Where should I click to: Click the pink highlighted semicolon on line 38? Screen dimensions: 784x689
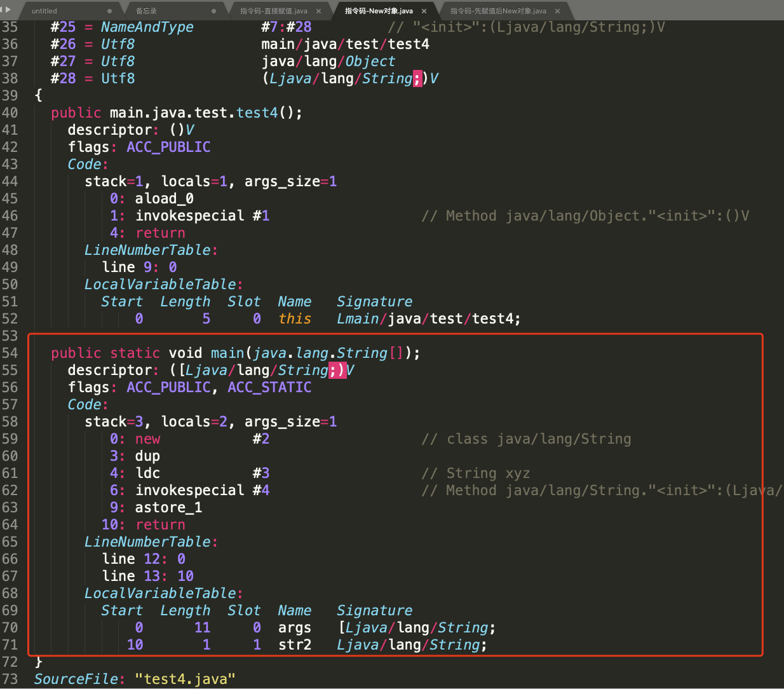[x=417, y=78]
